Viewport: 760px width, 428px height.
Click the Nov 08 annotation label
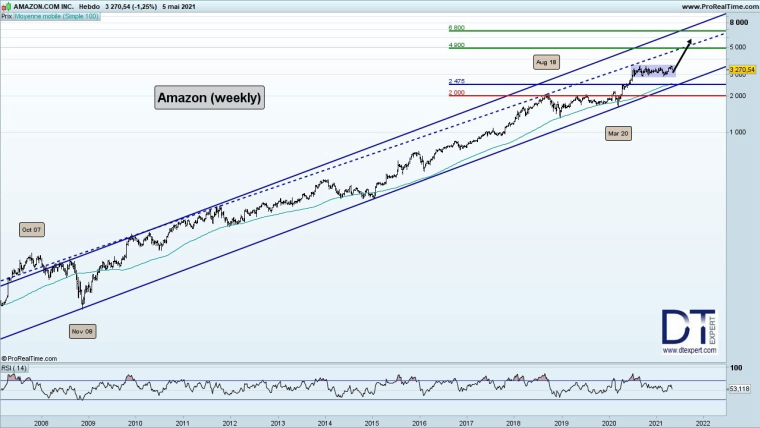pos(82,332)
